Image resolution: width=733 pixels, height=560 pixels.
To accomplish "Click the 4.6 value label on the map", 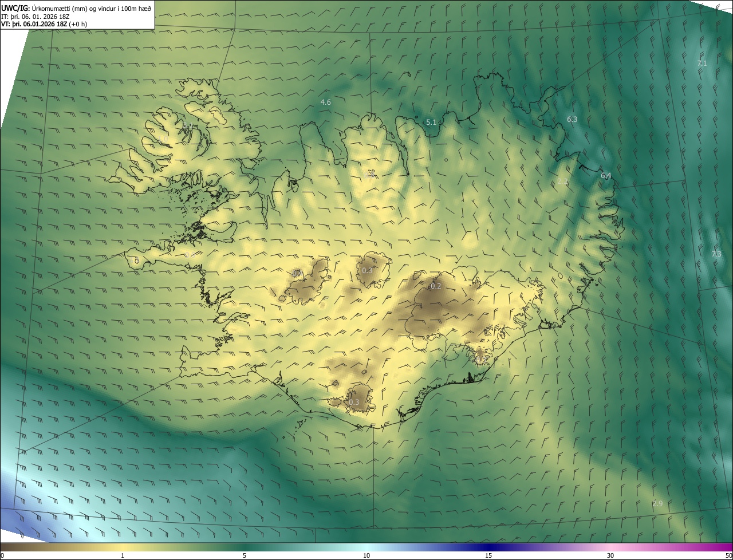I will (x=326, y=102).
